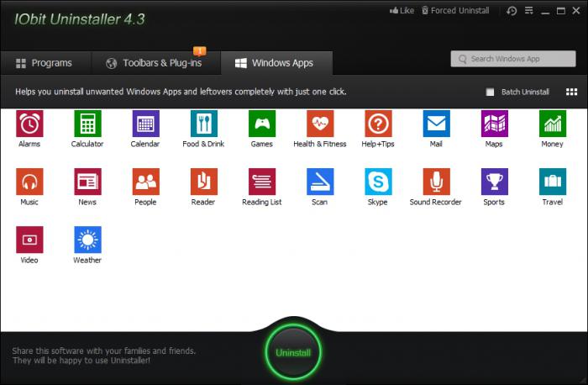Open Forced Uninstall

click(x=455, y=10)
